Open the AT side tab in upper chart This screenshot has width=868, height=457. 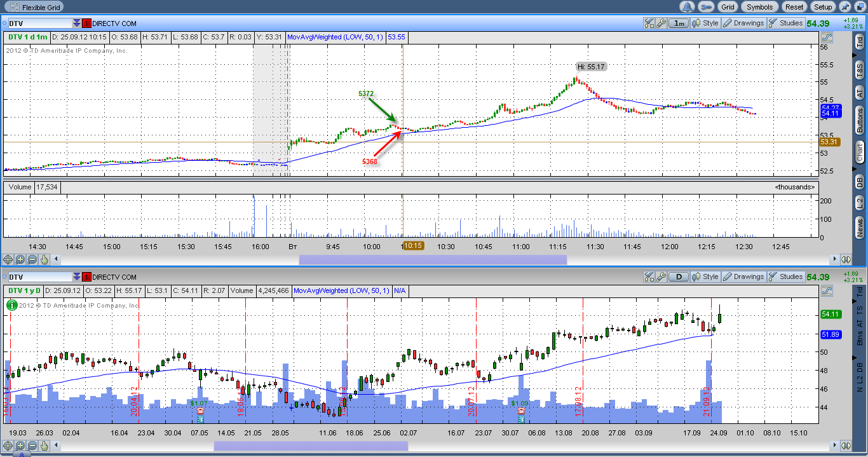(x=860, y=93)
